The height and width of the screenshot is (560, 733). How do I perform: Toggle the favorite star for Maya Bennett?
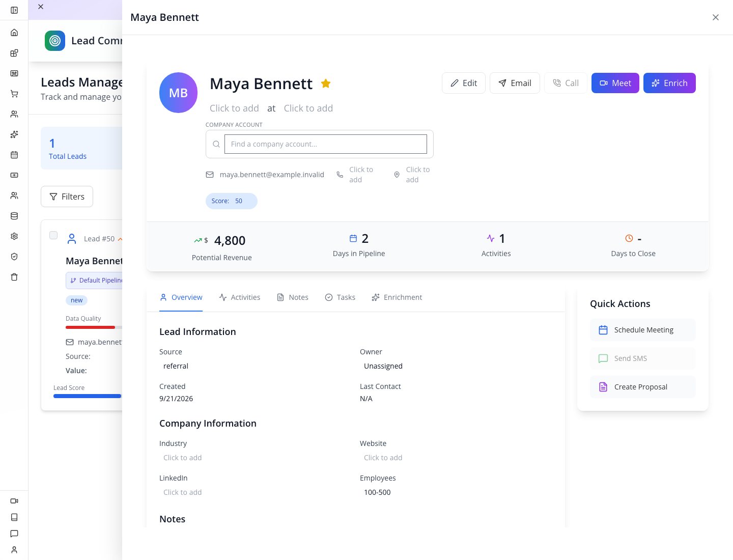tap(326, 83)
